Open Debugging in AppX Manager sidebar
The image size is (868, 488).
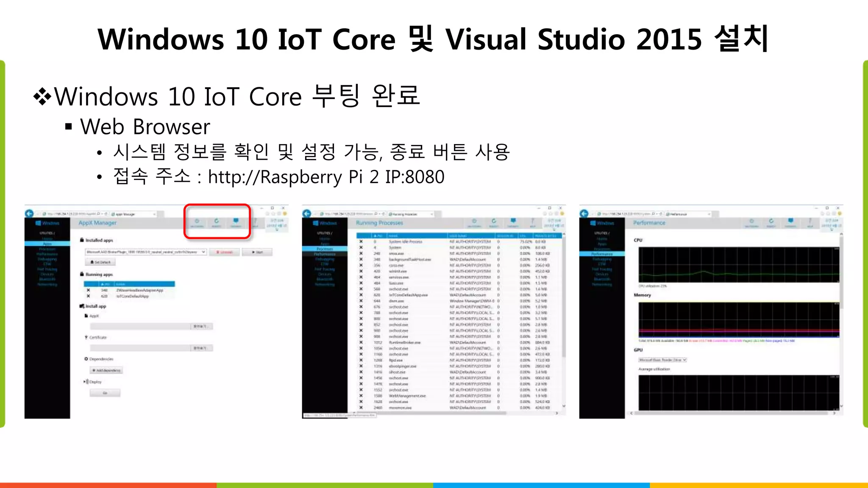[47, 259]
